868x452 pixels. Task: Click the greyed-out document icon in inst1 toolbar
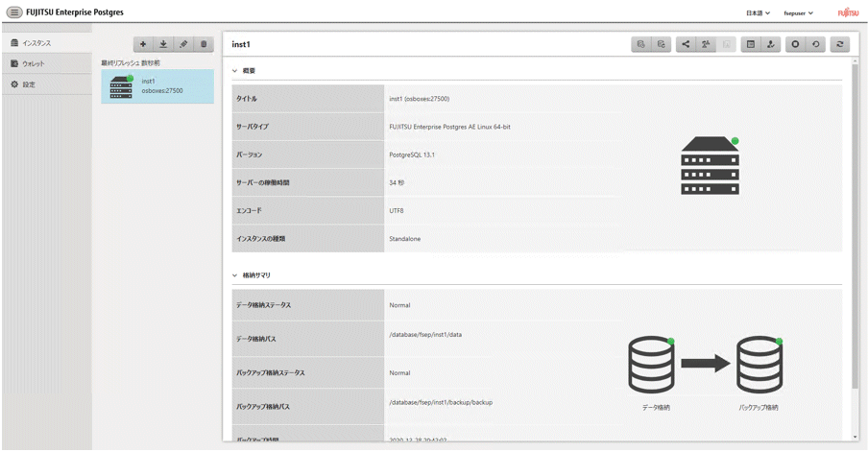(726, 44)
